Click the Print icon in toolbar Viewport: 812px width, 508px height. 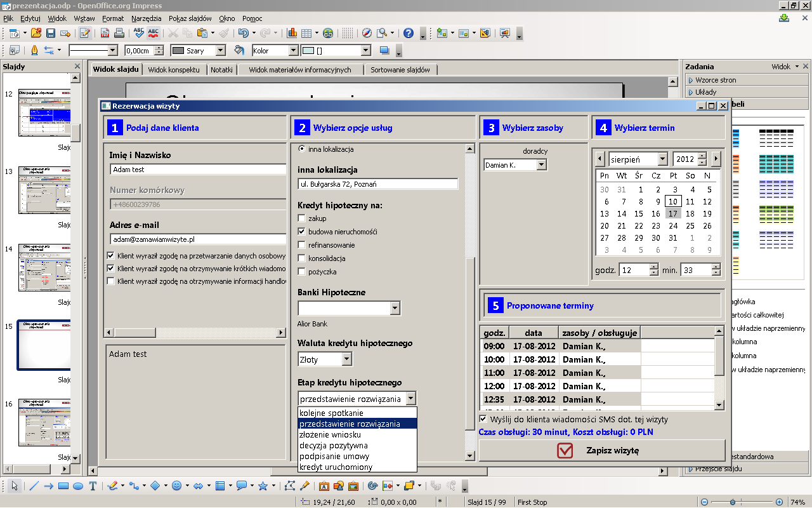(119, 33)
